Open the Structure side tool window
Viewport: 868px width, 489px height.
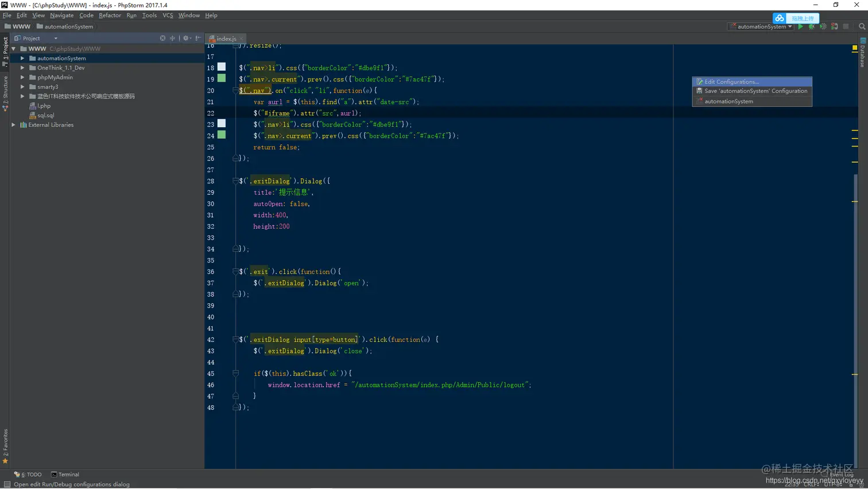5,93
